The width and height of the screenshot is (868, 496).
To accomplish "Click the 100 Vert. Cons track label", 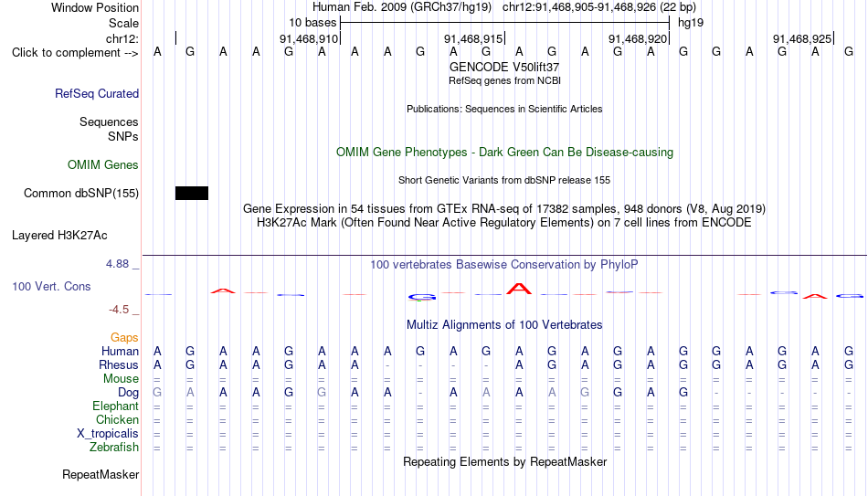I will [51, 286].
